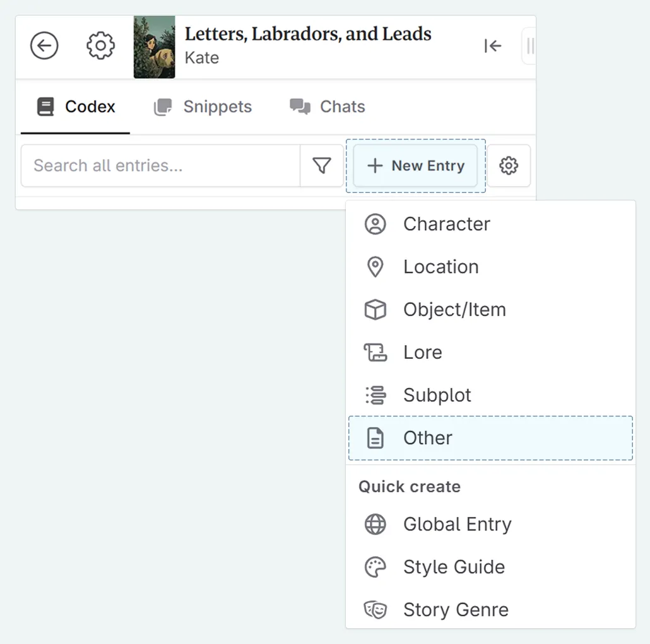Image resolution: width=650 pixels, height=644 pixels.
Task: Select Character from the entry menu
Action: point(447,223)
